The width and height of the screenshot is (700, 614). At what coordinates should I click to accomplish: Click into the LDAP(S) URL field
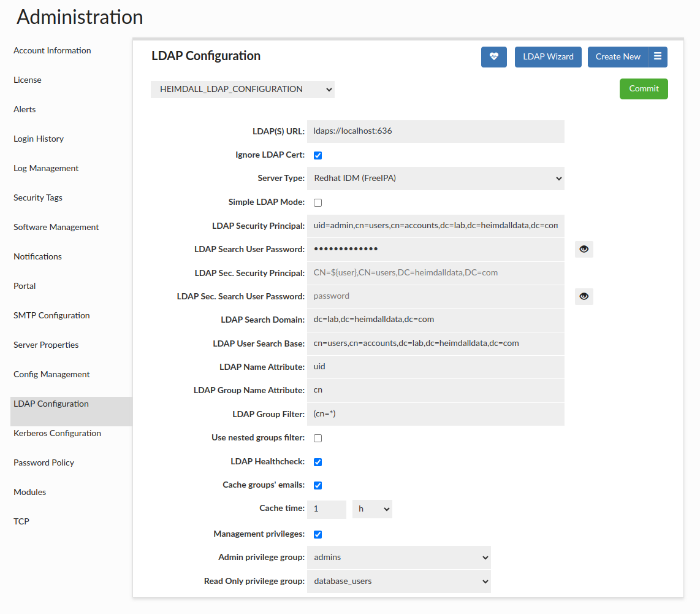435,131
